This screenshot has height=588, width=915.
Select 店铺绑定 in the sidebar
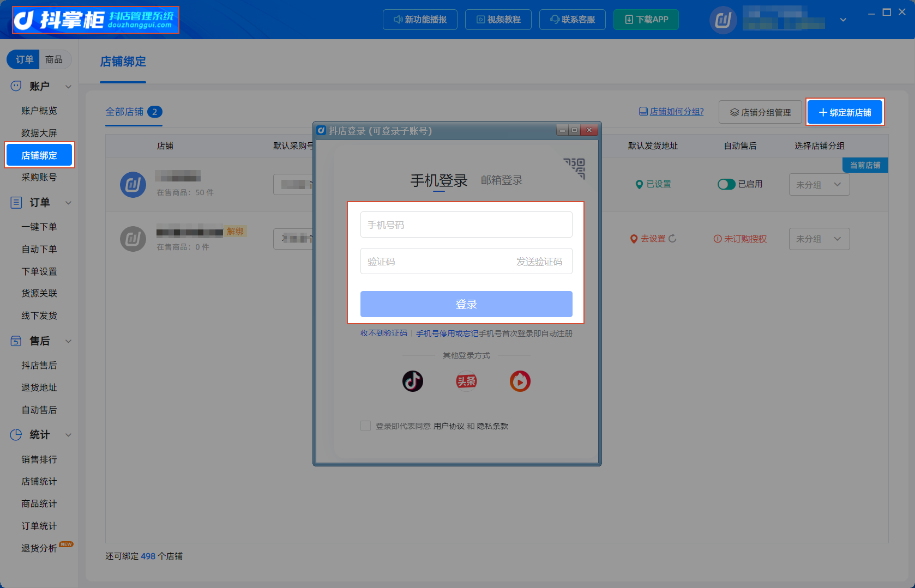point(39,155)
